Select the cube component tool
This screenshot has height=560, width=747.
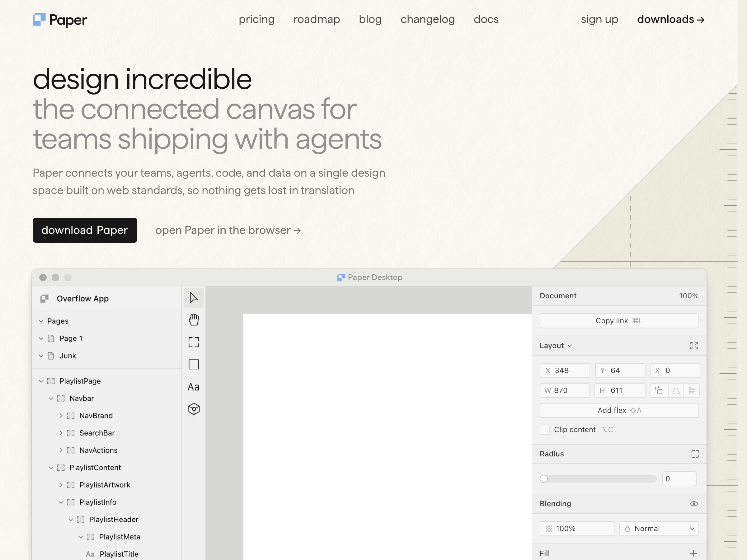pos(194,409)
